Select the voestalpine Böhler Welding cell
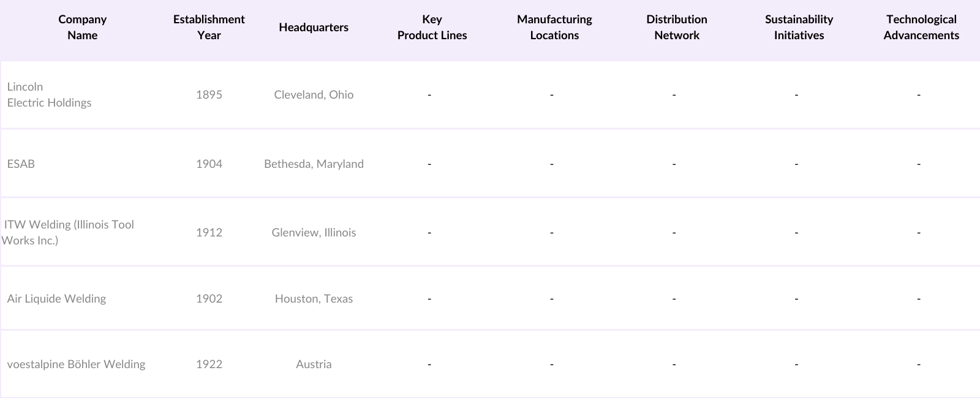 click(76, 364)
